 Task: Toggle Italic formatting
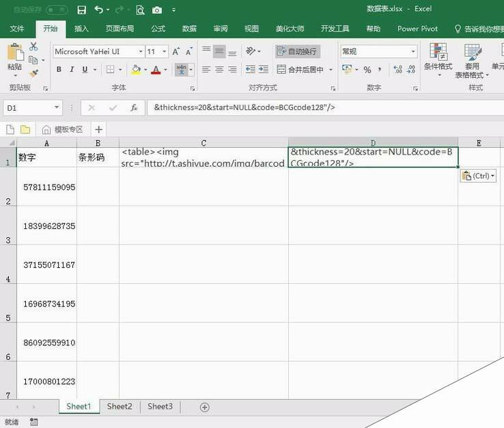(72, 69)
